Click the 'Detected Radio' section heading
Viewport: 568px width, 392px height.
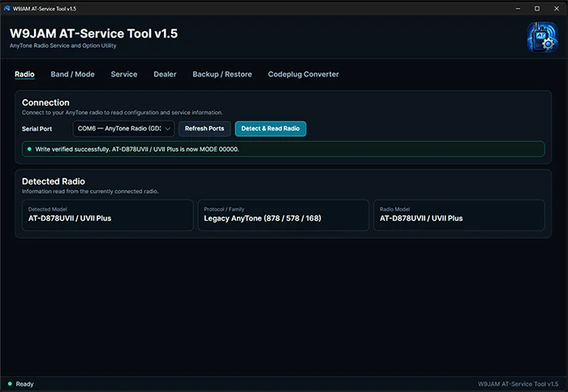pyautogui.click(x=54, y=181)
